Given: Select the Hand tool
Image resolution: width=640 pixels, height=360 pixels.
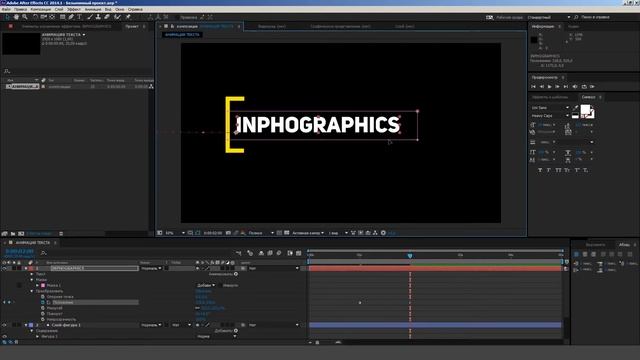Looking at the screenshot, I should tap(16, 17).
